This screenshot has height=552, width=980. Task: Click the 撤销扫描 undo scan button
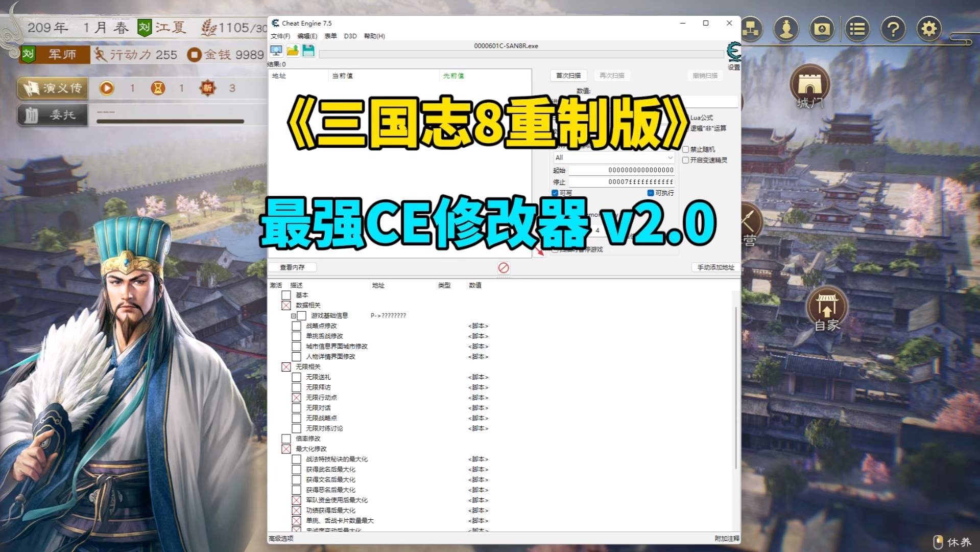click(x=705, y=76)
